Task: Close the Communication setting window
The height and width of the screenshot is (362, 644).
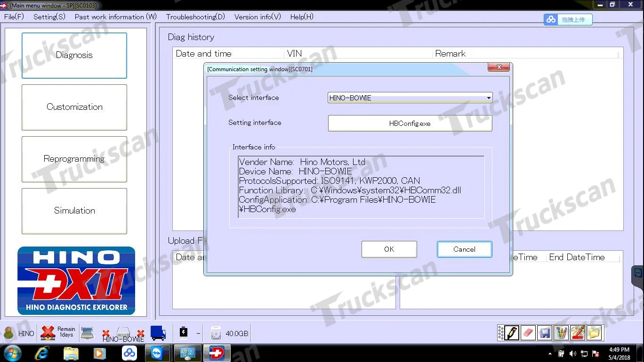Action: [499, 67]
